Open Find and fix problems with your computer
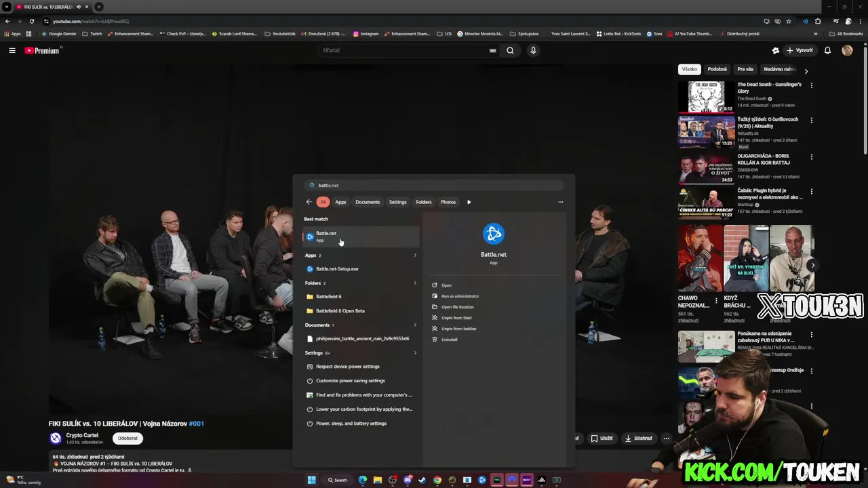868x488 pixels. (360, 395)
